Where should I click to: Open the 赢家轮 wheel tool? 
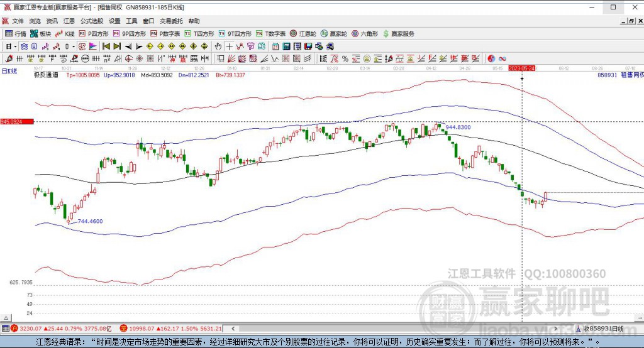pyautogui.click(x=334, y=34)
